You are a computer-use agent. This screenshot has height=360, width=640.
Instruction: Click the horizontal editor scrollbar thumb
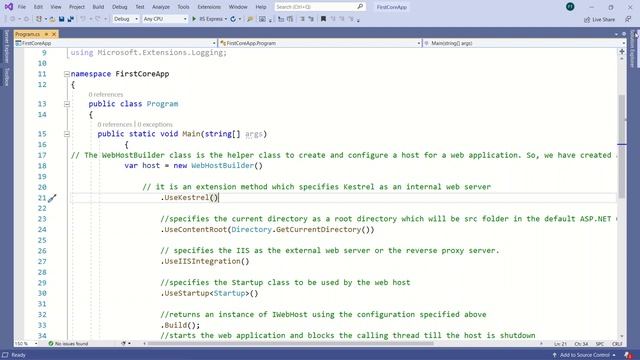point(290,343)
